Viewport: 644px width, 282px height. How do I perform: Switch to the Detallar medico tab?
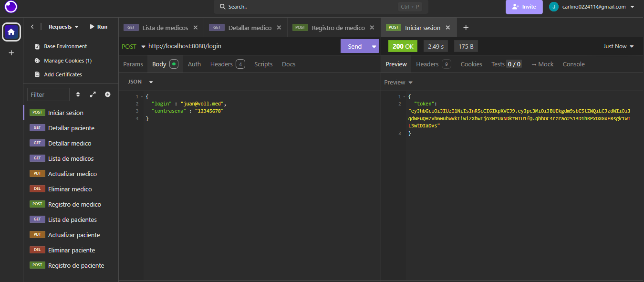point(246,28)
